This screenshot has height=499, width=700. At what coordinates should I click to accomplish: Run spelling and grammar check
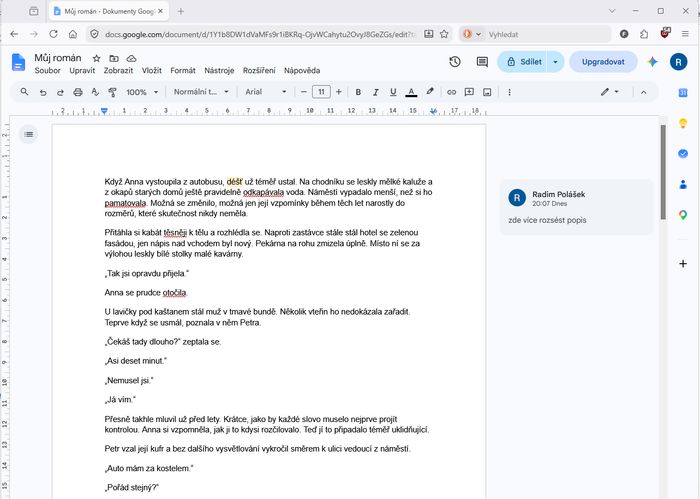(x=95, y=92)
